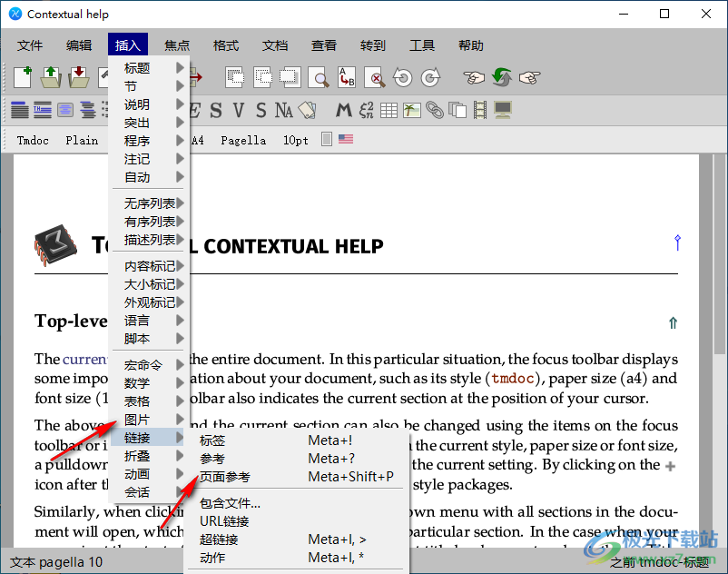Expand the 数学 submenu
This screenshot has width=728, height=574.
click(x=149, y=382)
